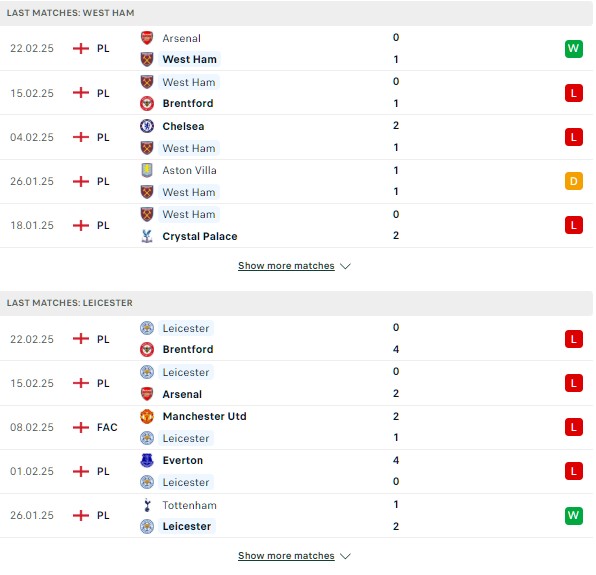Screen dimensions: 596x575
Task: Open the Crystal Palace team link
Action: [200, 236]
